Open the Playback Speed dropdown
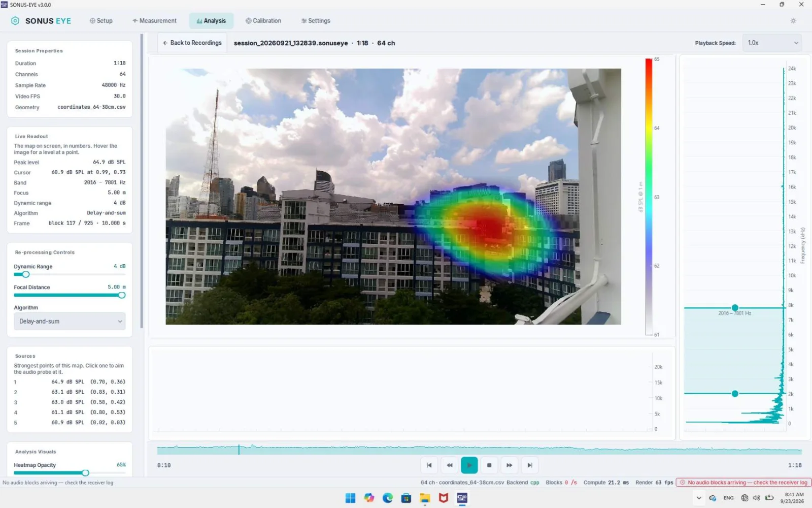The image size is (812, 508). pos(772,43)
